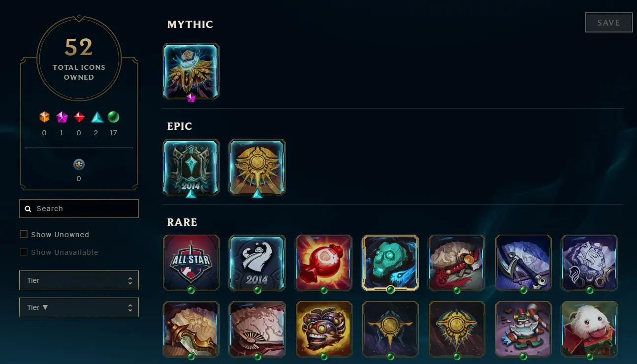Select the red candy icon
The image size is (637, 364).
tap(324, 263)
